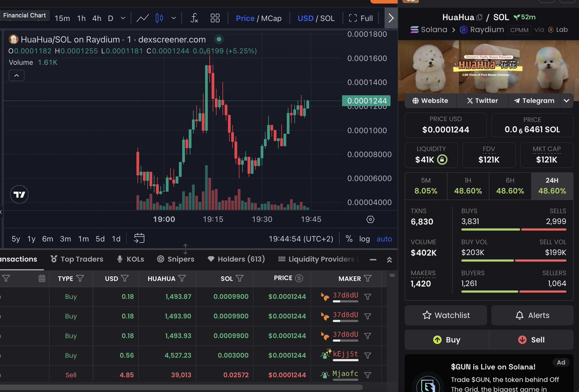This screenshot has width=579, height=392.
Task: Click the red Sell button
Action: 531,340
